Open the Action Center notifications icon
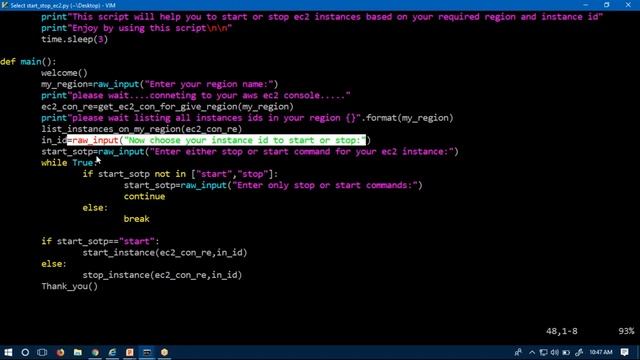The width and height of the screenshot is (640, 360). [x=624, y=352]
